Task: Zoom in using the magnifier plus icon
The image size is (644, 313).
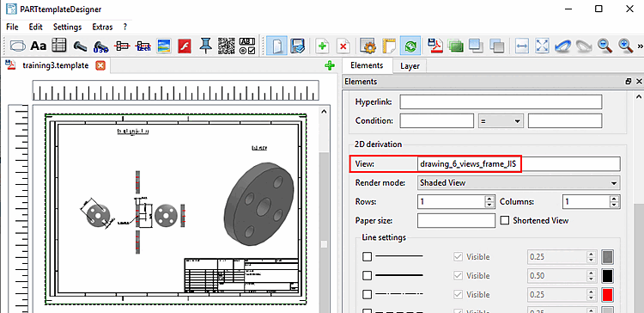Action: pos(625,46)
